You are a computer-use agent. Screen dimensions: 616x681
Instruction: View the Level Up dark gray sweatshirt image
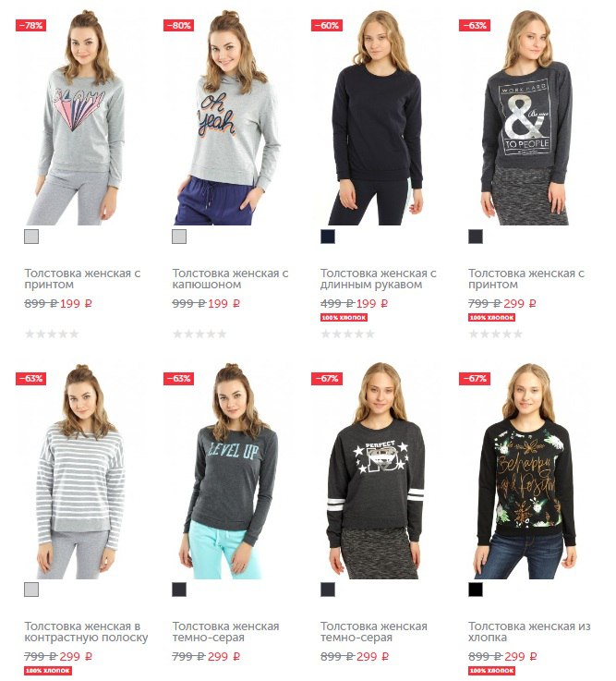[x=228, y=471]
